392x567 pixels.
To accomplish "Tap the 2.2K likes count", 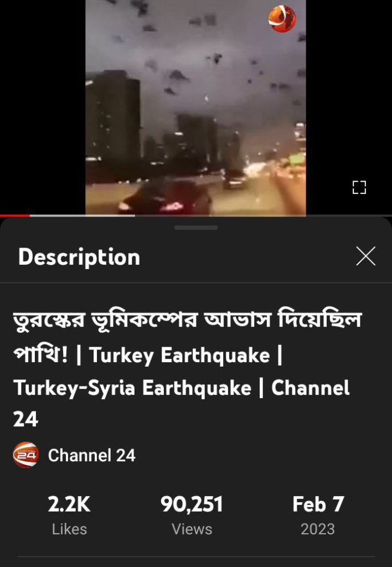I will pyautogui.click(x=69, y=504).
